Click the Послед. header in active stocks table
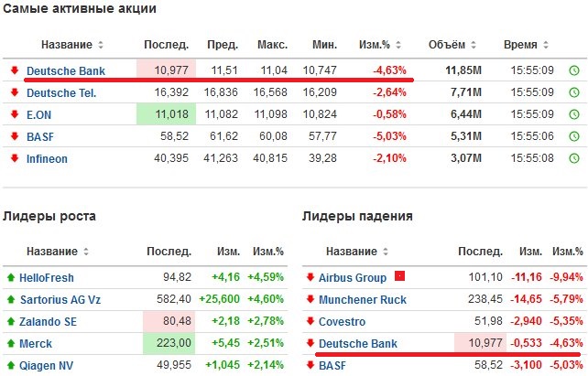The width and height of the screenshot is (588, 376). pyautogui.click(x=166, y=45)
